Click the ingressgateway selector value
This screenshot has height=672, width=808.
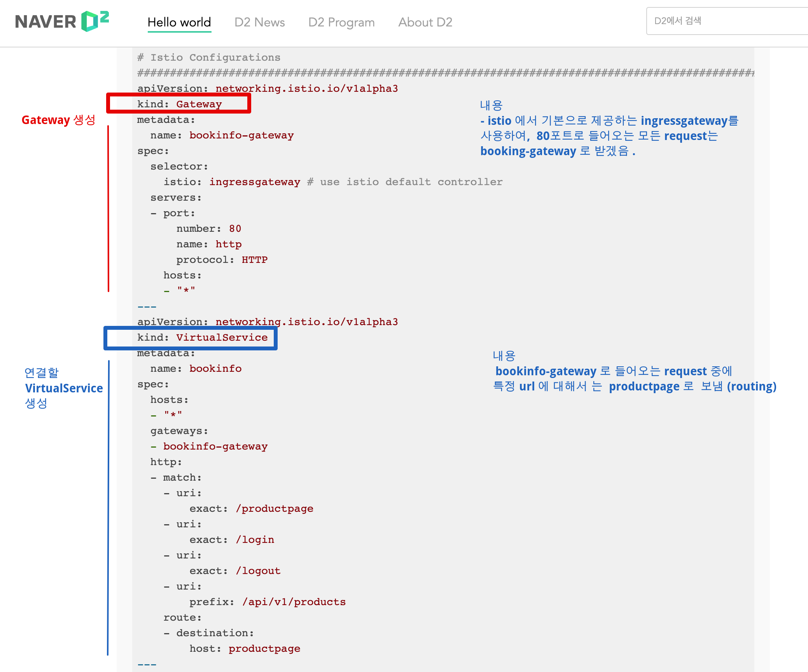[x=255, y=182]
